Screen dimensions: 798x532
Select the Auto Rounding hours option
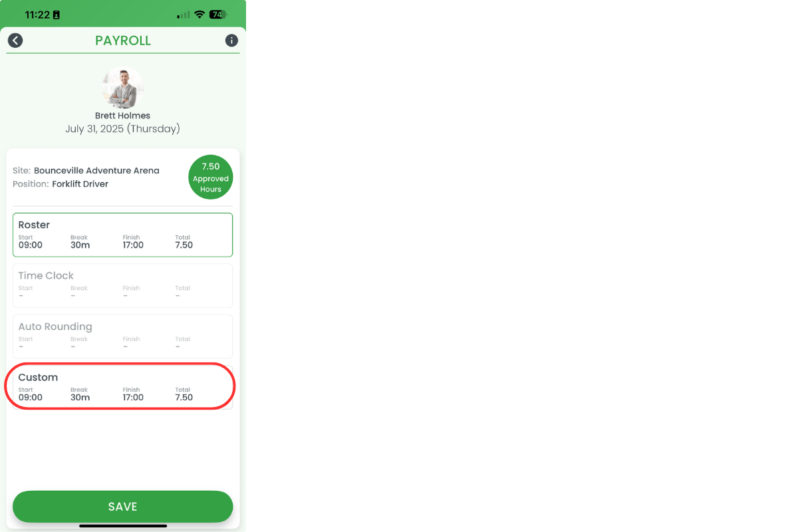coord(122,336)
